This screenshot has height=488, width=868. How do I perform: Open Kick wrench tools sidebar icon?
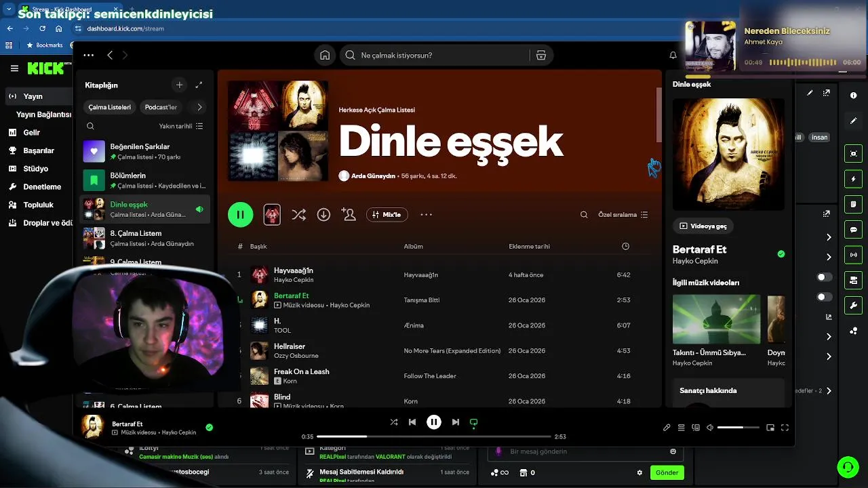click(x=853, y=305)
